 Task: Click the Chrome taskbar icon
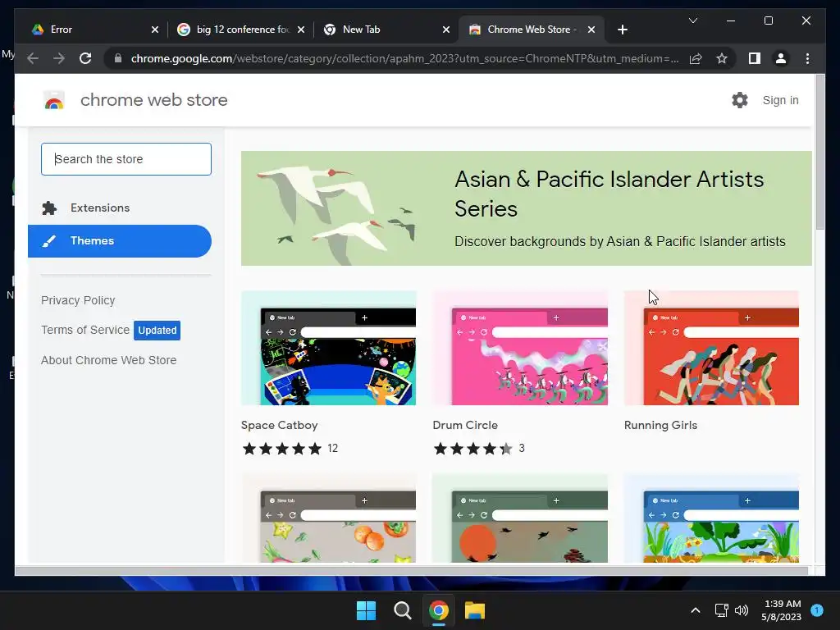coord(438,610)
